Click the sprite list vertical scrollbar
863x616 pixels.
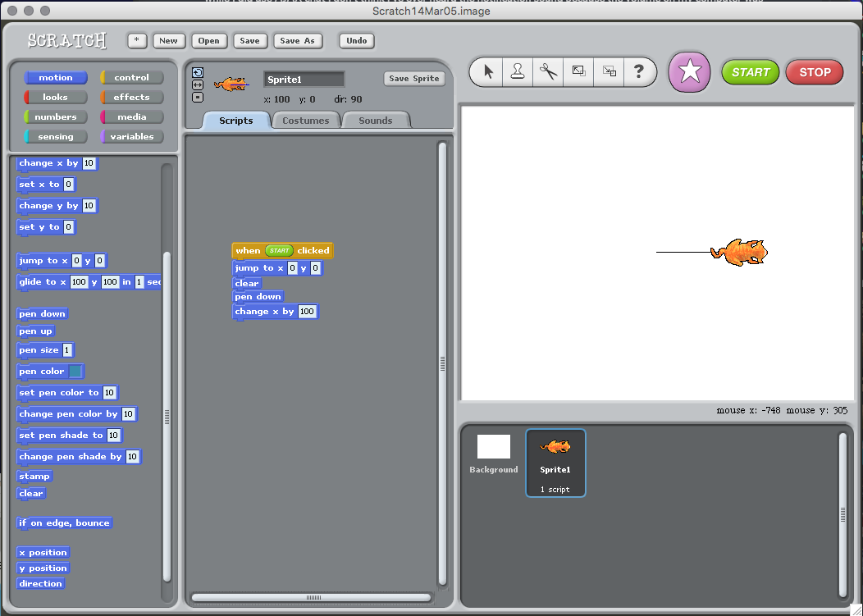[842, 515]
